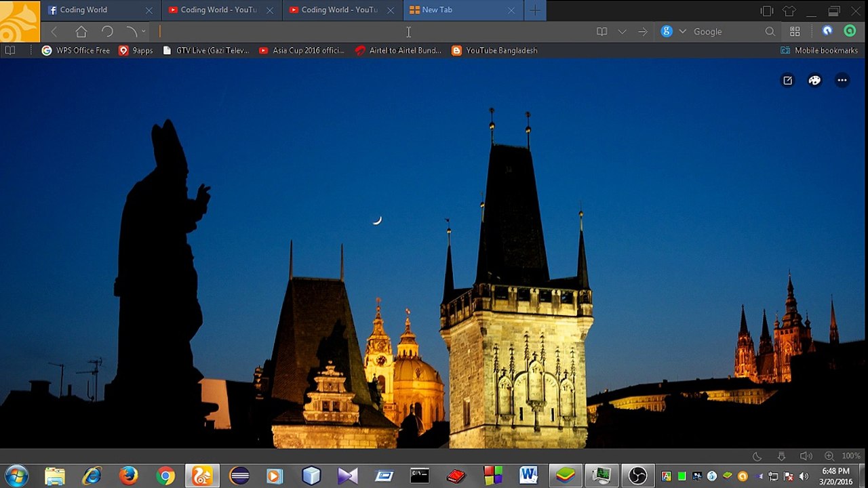The image size is (868, 488).
Task: Open the speed dial grid icon
Action: pos(795,31)
